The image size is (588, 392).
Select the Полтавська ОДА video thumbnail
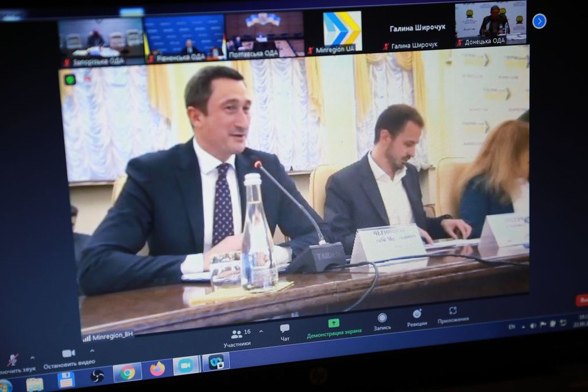(264, 35)
